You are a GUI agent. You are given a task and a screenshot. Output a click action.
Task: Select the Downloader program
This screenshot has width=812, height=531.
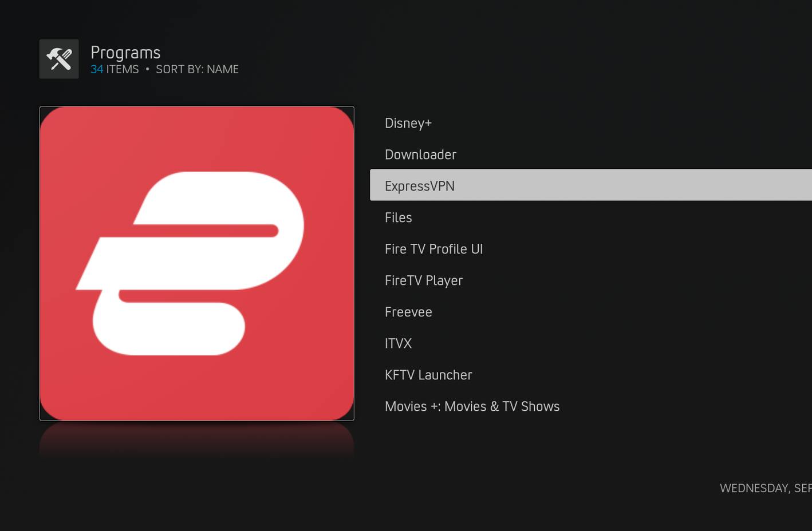tap(420, 154)
